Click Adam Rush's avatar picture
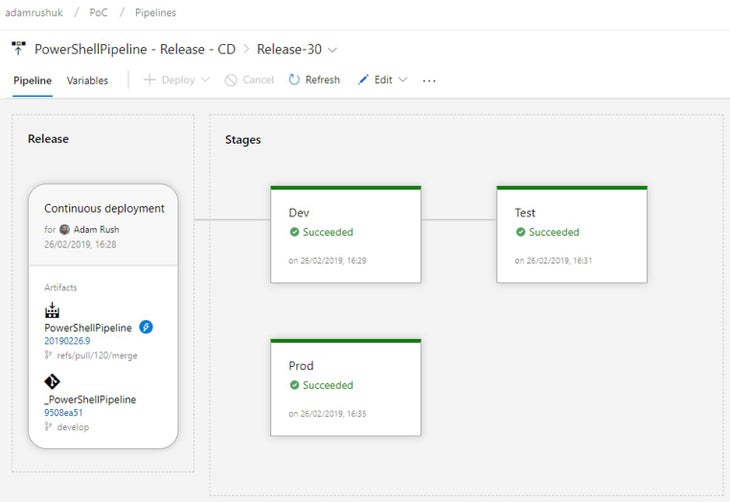The width and height of the screenshot is (730, 502). coord(65,229)
